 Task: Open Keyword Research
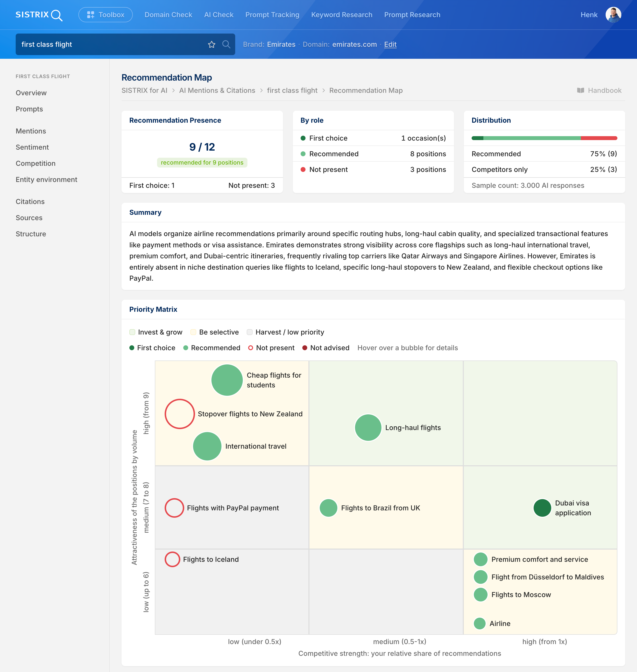pyautogui.click(x=342, y=15)
